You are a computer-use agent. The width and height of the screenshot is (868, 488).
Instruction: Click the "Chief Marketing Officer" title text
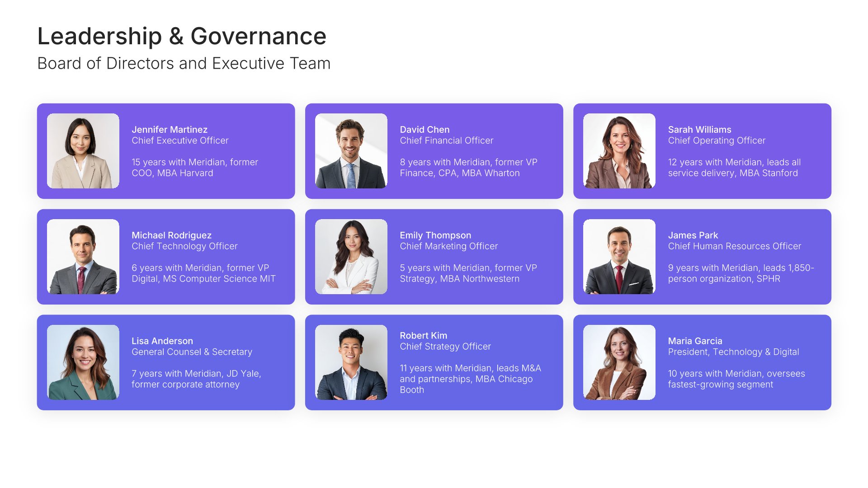pos(449,246)
